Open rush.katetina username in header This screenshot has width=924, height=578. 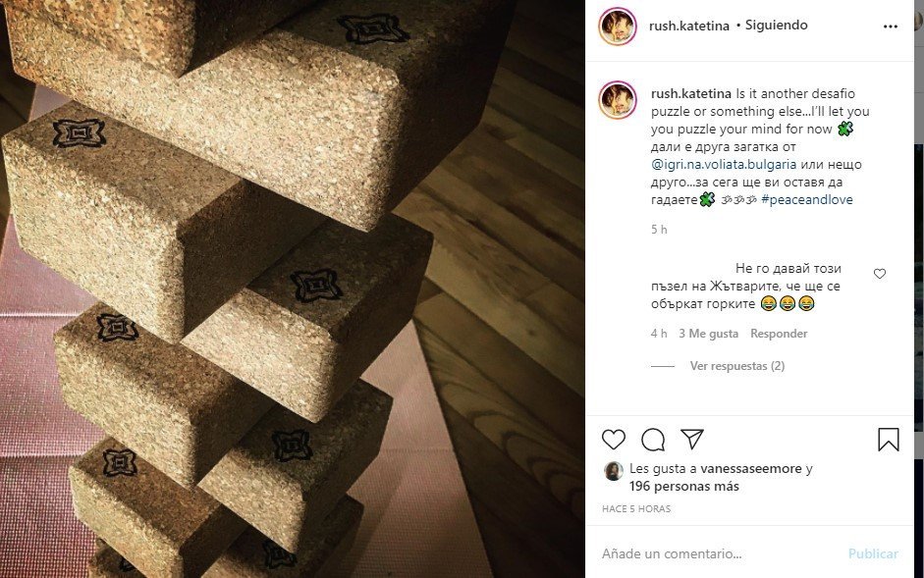coord(689,26)
